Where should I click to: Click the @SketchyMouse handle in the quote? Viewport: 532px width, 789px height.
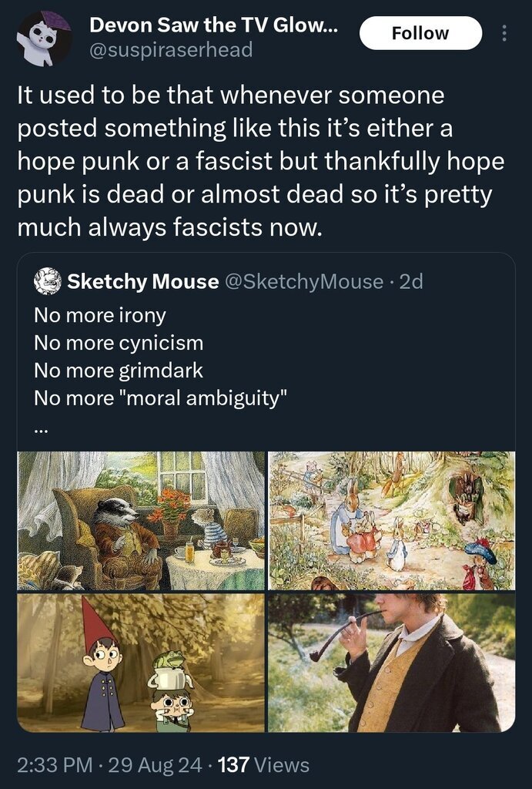pos(303,282)
